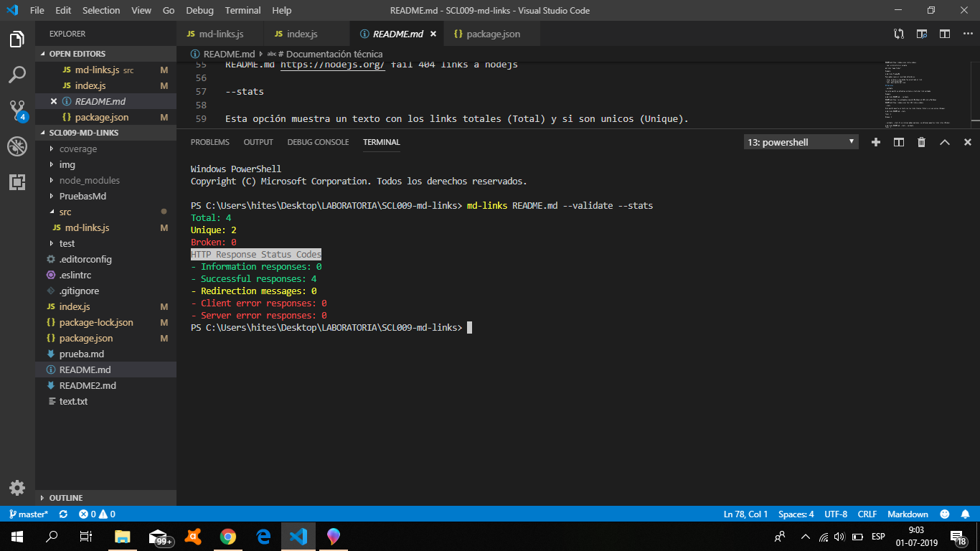Open errors and warnings count in status bar
Image resolution: width=980 pixels, height=551 pixels.
point(97,514)
